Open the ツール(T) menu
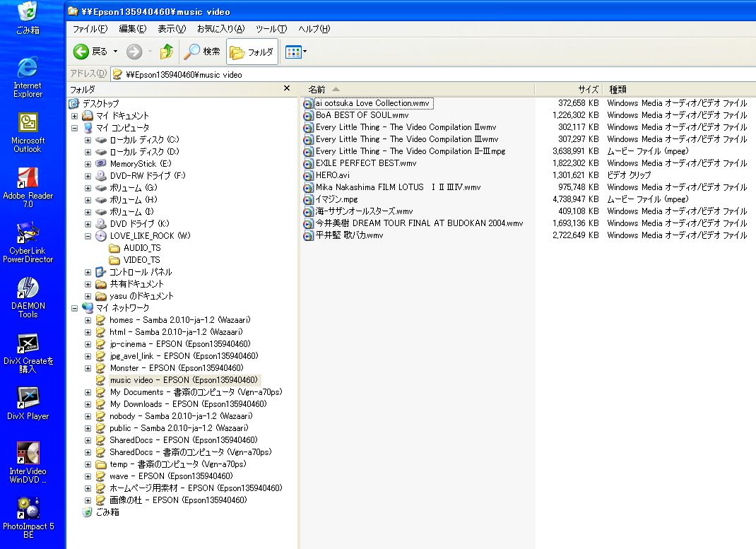The image size is (756, 549). (271, 29)
